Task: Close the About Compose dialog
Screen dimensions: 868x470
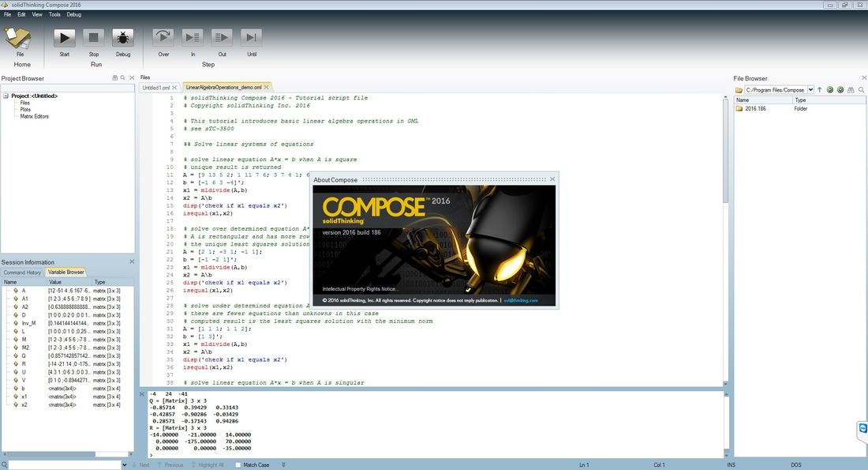Action: pyautogui.click(x=552, y=179)
